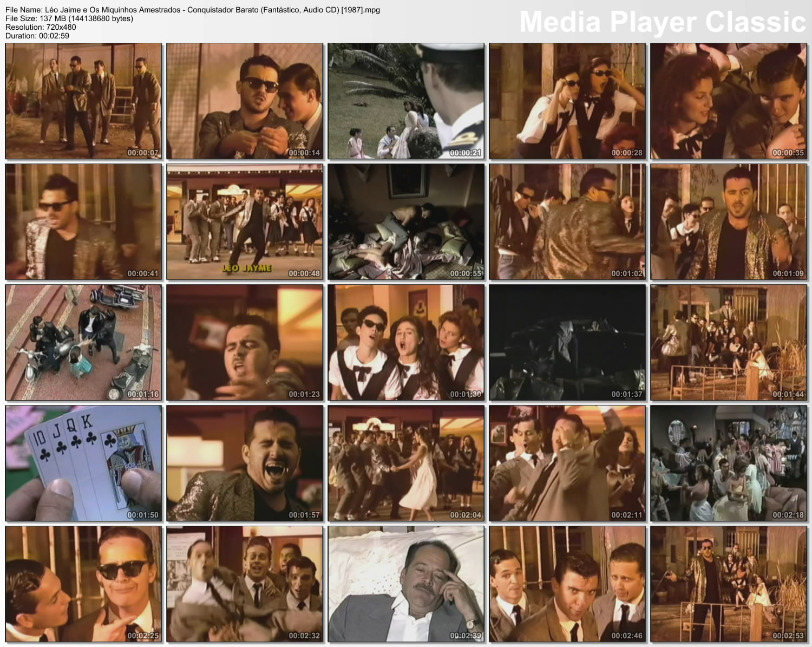The image size is (812, 647).
Task: Open the crowd frame at 00:02:18
Action: click(729, 463)
